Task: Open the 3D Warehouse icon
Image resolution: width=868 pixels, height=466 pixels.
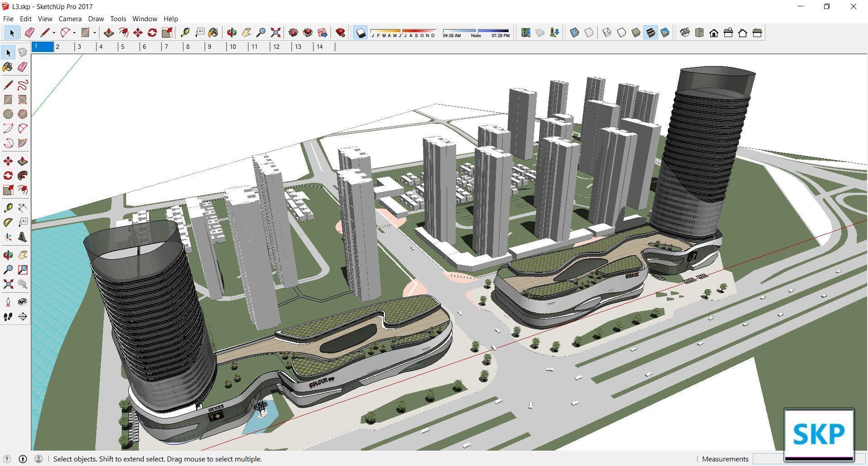Action: pyautogui.click(x=293, y=33)
